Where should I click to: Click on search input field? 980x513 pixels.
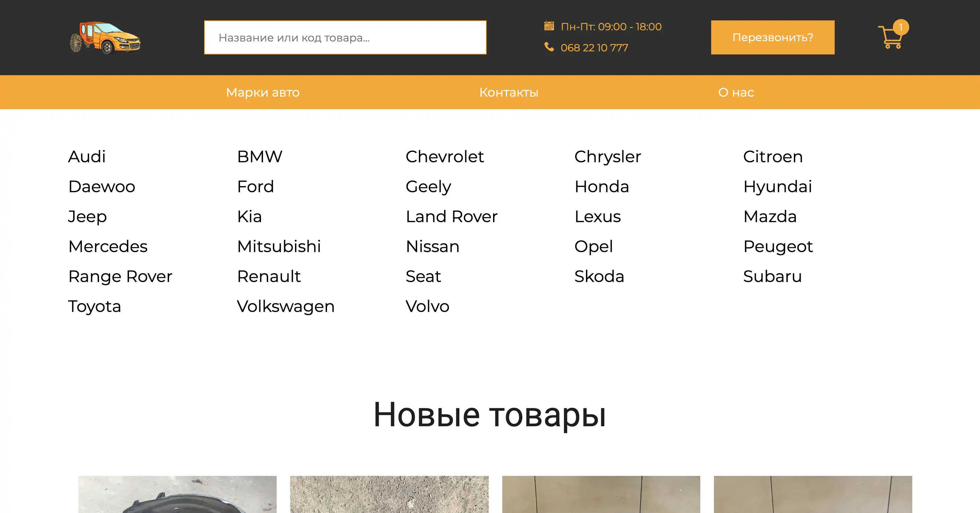(x=346, y=37)
